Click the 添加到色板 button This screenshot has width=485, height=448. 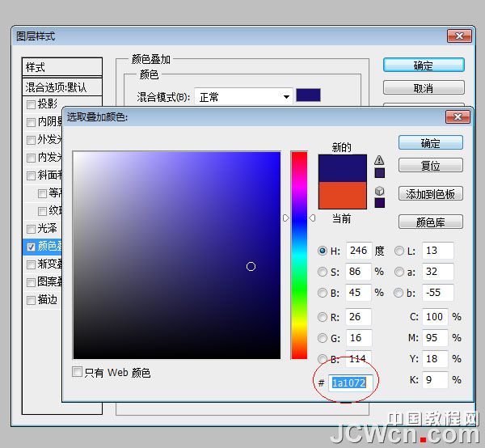(430, 193)
